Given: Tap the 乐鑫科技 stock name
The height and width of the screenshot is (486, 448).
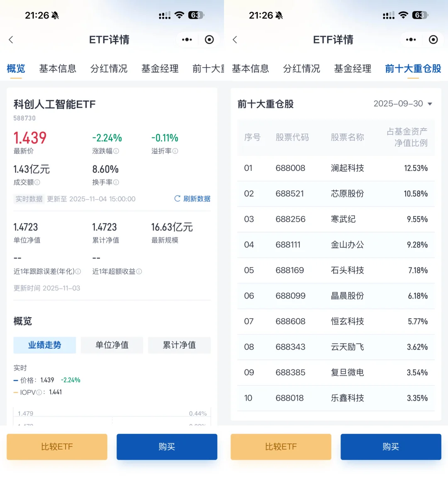Looking at the screenshot, I should point(347,398).
